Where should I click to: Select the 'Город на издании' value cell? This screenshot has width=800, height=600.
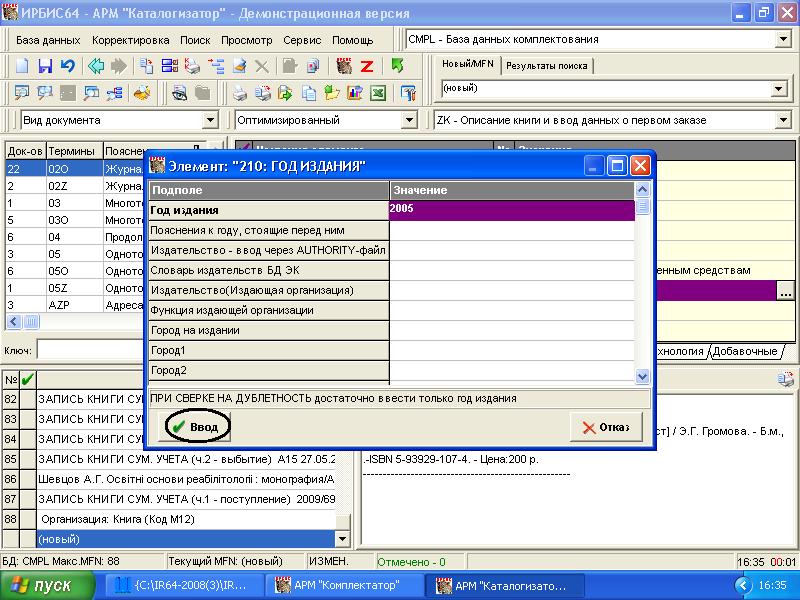tap(512, 330)
